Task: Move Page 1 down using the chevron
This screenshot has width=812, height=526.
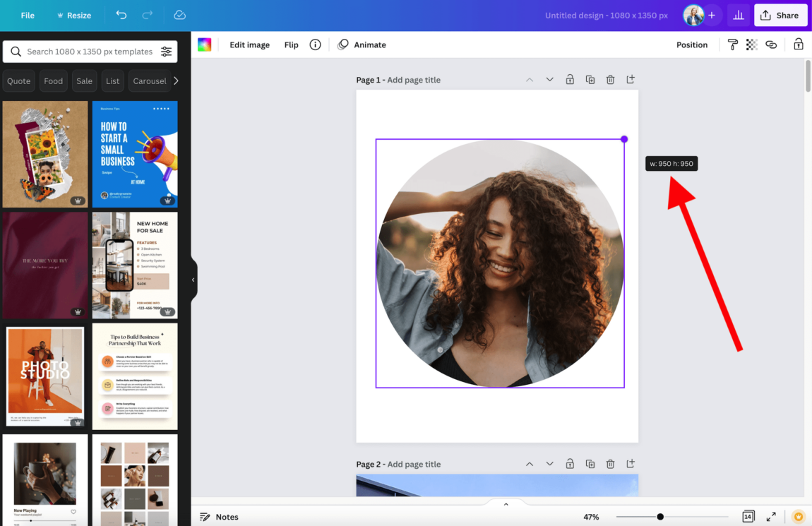Action: tap(549, 79)
